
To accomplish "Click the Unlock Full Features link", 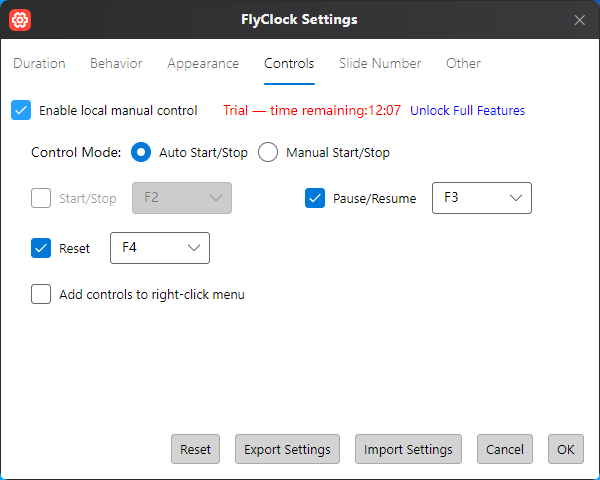I will (467, 110).
